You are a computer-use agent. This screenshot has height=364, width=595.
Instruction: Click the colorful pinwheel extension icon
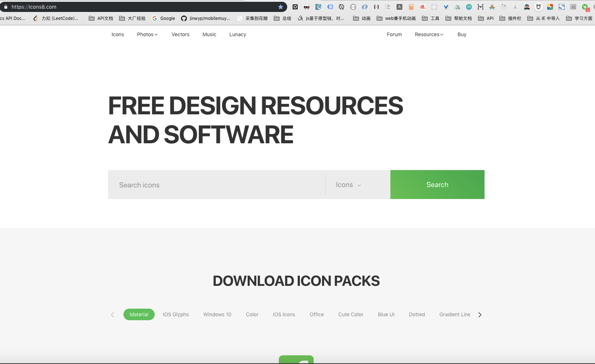point(492,7)
